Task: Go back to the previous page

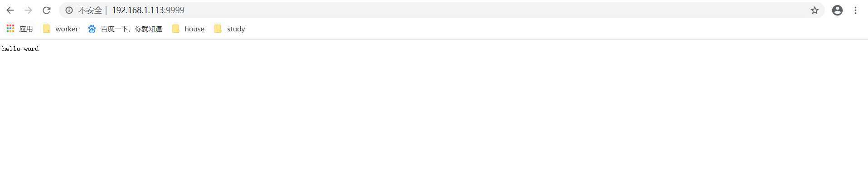Action: (x=10, y=10)
